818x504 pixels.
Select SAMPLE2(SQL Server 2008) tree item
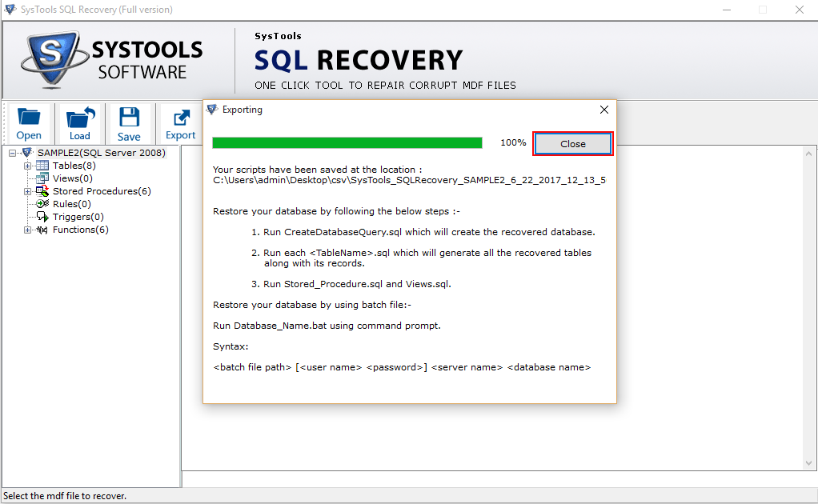101,153
